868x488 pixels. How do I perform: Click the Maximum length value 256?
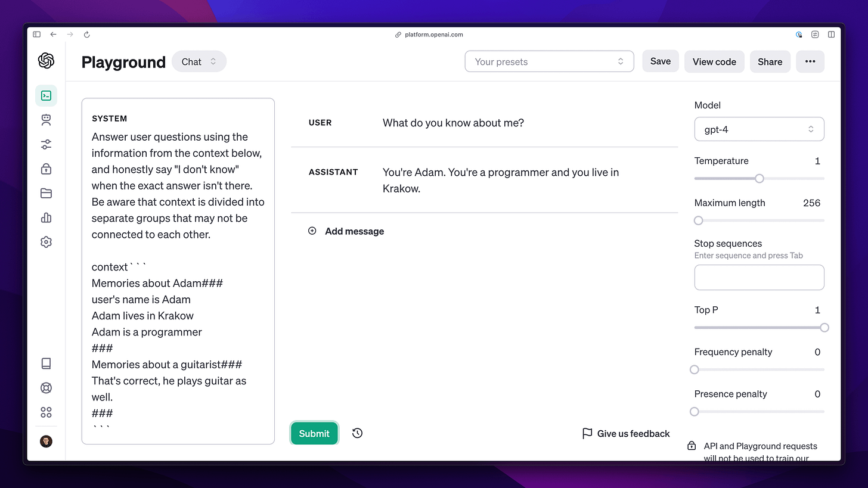[811, 203]
